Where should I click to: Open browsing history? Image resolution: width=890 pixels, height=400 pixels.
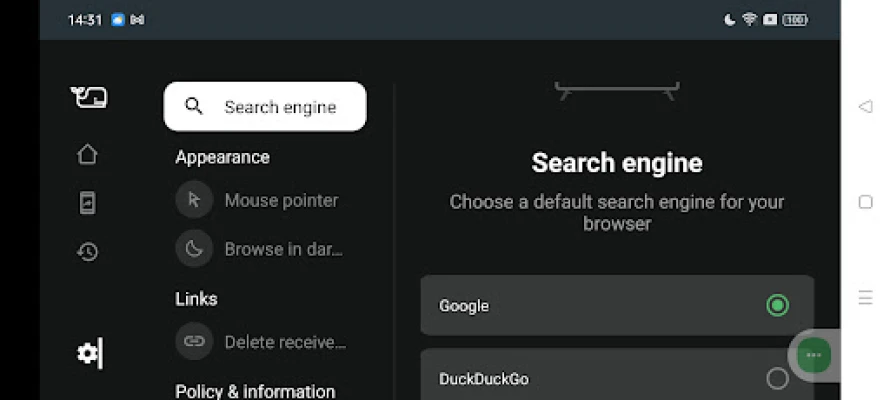pos(88,251)
